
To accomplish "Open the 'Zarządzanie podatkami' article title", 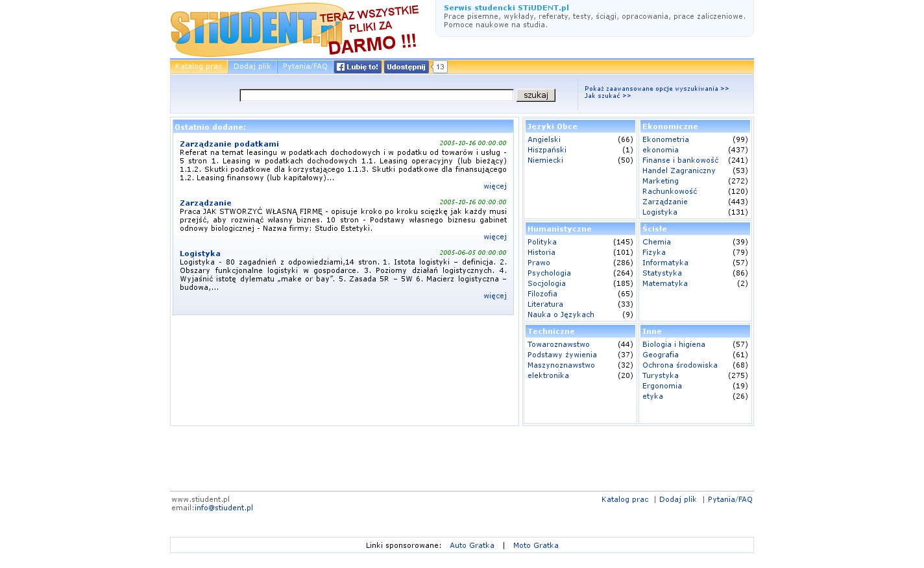I will coord(229,144).
